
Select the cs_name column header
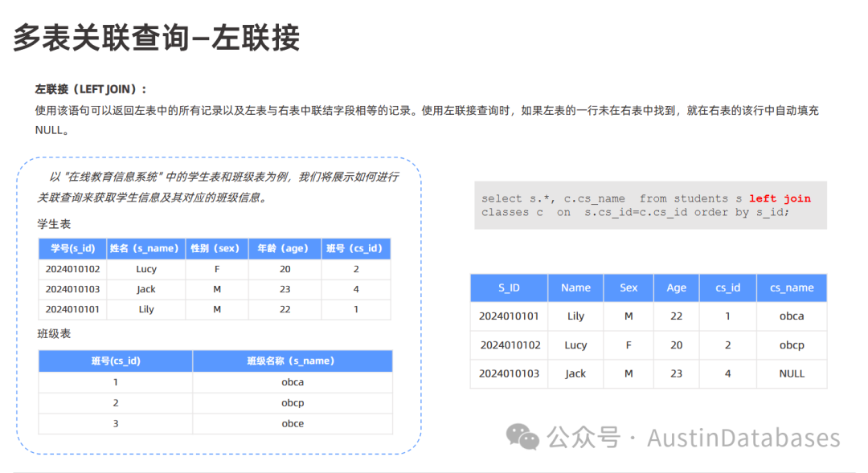coord(792,287)
